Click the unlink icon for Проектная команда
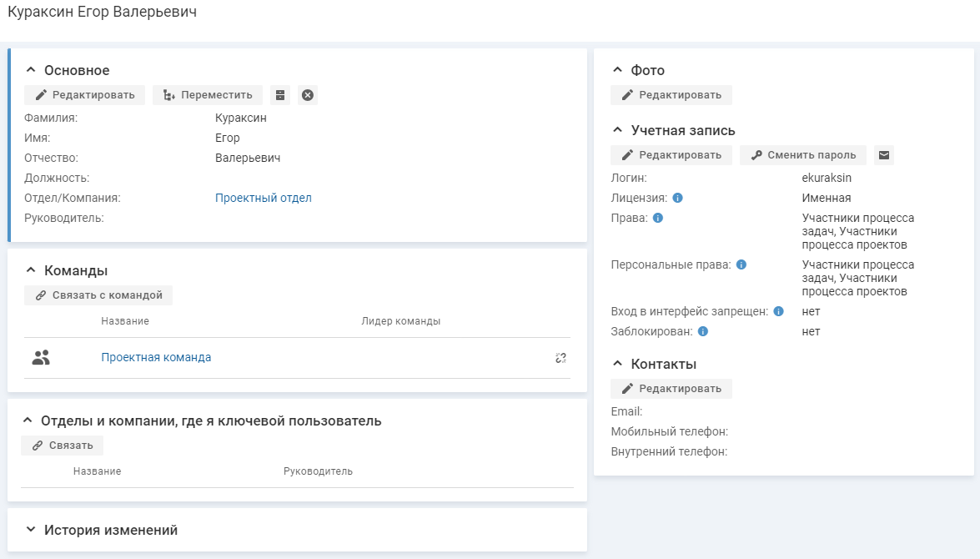Viewport: 980px width, 559px height. click(560, 358)
